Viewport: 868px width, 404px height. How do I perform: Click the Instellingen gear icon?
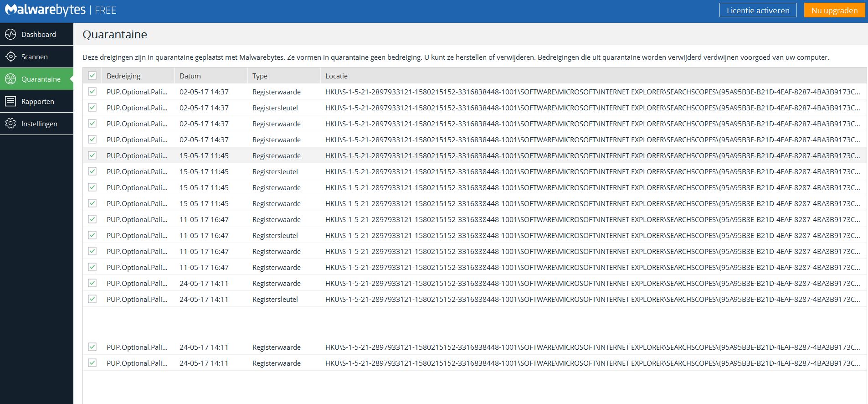[x=10, y=124]
